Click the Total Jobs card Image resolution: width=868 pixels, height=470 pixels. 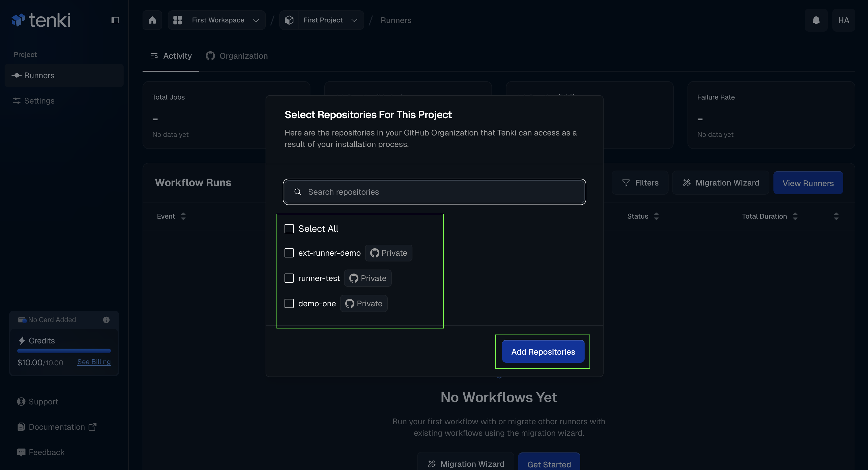tap(226, 115)
